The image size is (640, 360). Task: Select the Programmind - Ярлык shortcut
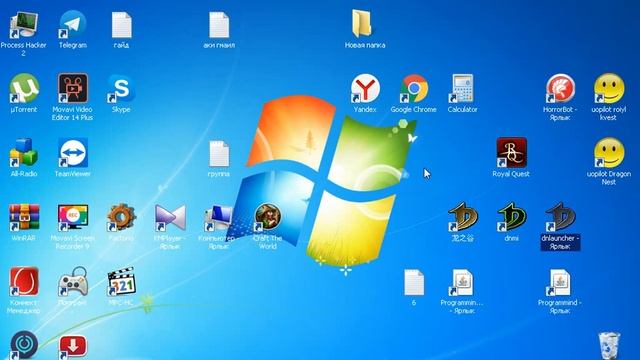560,282
